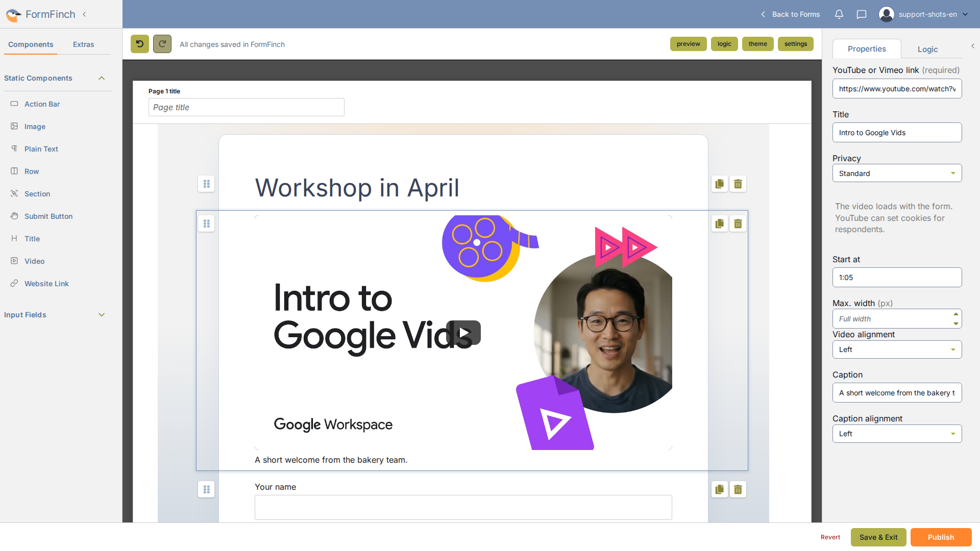980x551 pixels.
Task: Select the Components tab
Action: point(31,44)
